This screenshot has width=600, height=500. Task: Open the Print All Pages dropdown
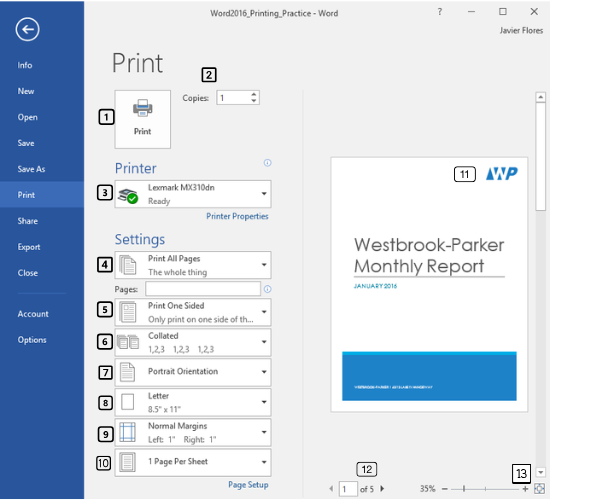click(193, 265)
